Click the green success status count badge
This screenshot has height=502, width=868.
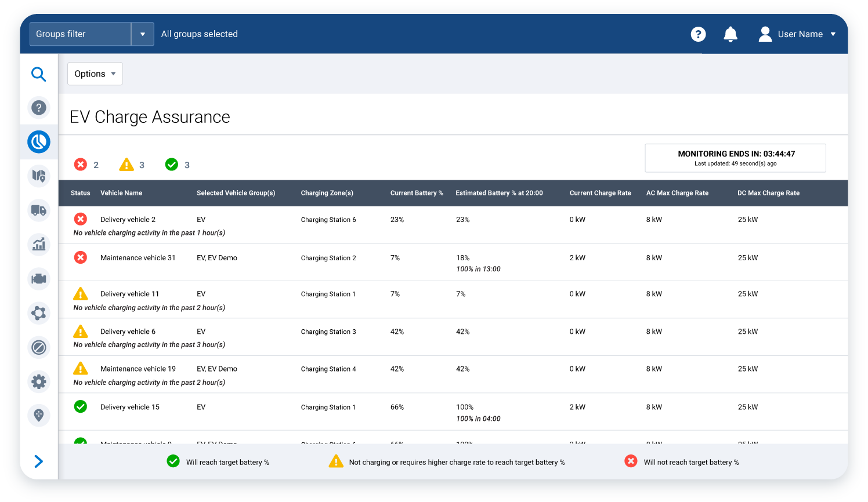pyautogui.click(x=172, y=165)
